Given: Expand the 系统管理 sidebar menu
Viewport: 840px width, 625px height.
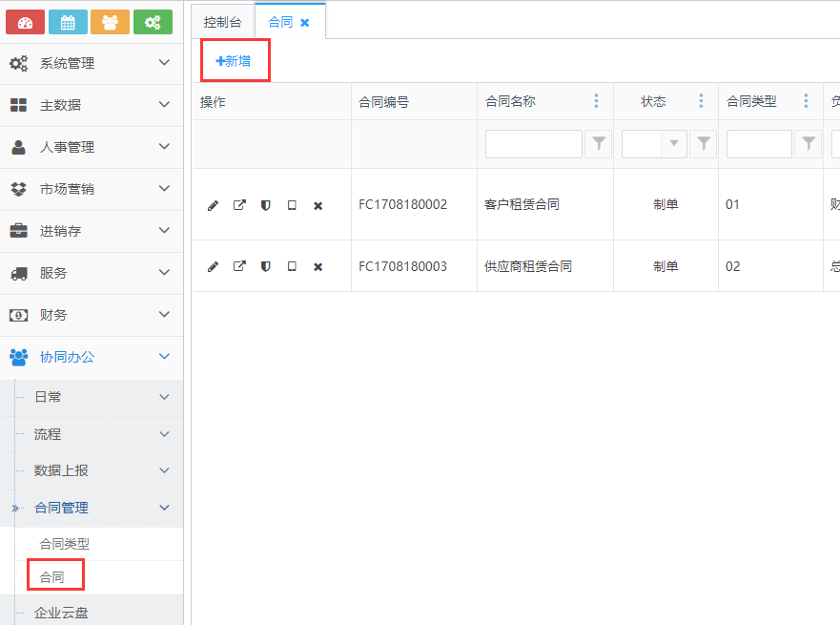Looking at the screenshot, I should 92,63.
